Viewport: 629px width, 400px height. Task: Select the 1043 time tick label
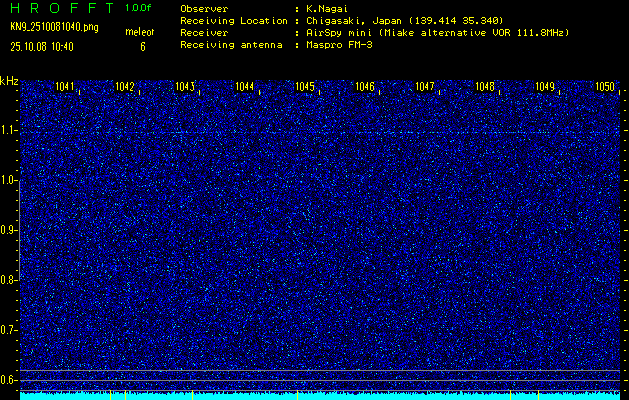185,87
